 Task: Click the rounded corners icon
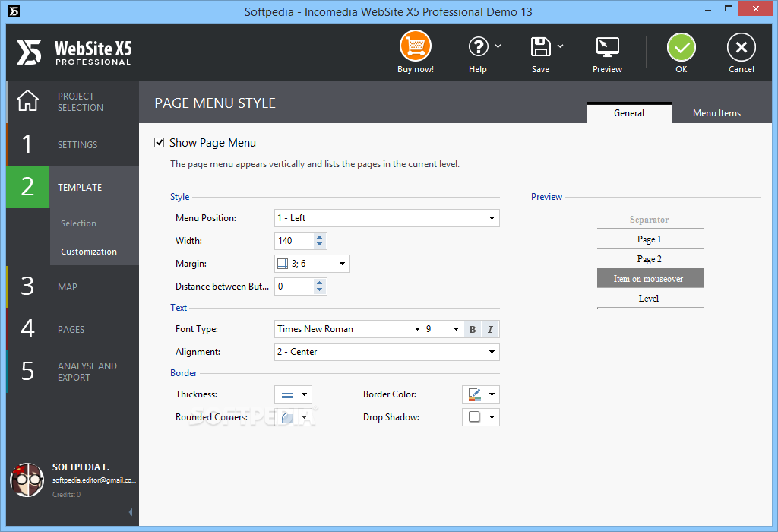tap(287, 417)
